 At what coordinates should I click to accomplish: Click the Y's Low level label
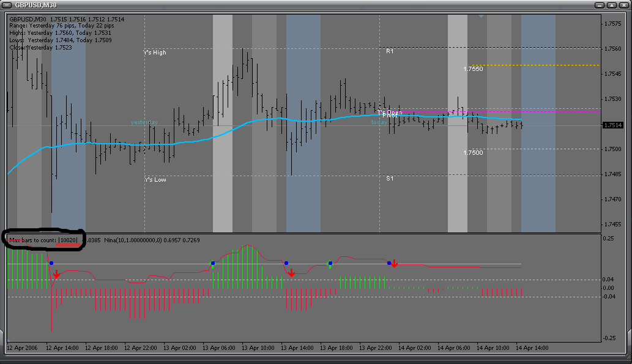(x=155, y=180)
